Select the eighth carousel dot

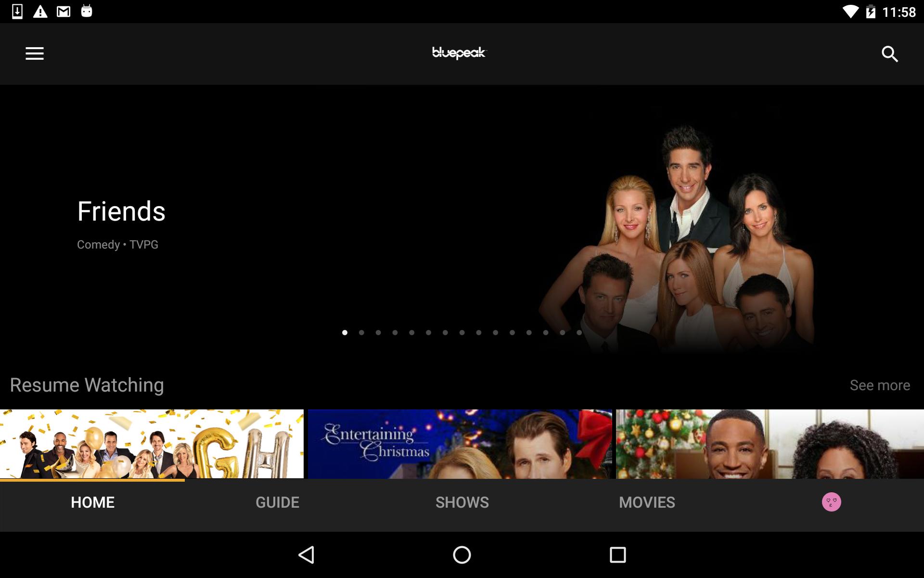tap(462, 332)
